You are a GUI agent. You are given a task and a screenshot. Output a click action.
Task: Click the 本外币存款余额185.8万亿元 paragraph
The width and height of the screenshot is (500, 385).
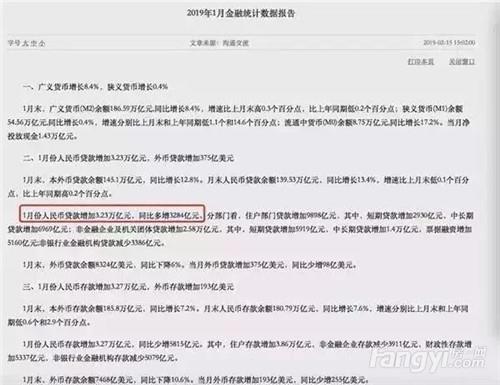coord(239,315)
